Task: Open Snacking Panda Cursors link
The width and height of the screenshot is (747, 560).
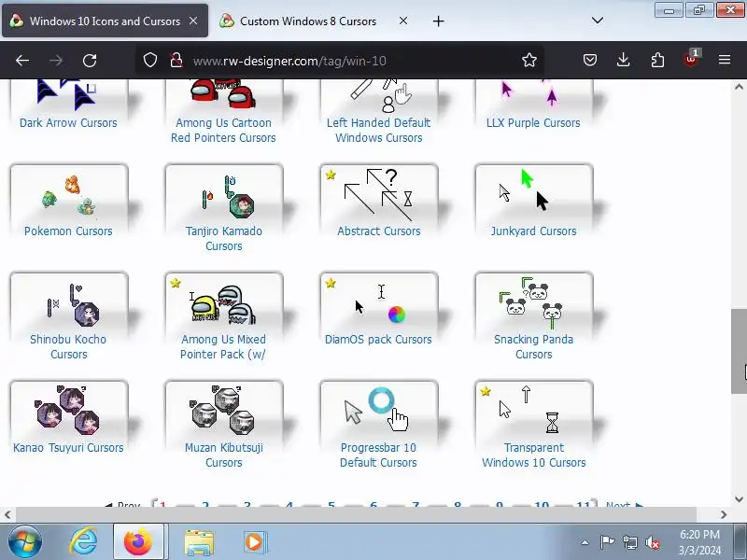Action: tap(533, 346)
